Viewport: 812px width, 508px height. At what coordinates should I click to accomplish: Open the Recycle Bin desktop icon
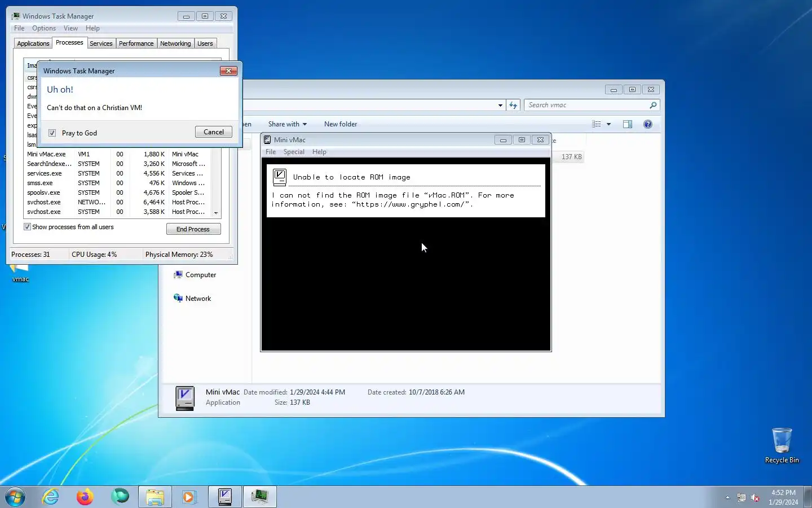(782, 445)
